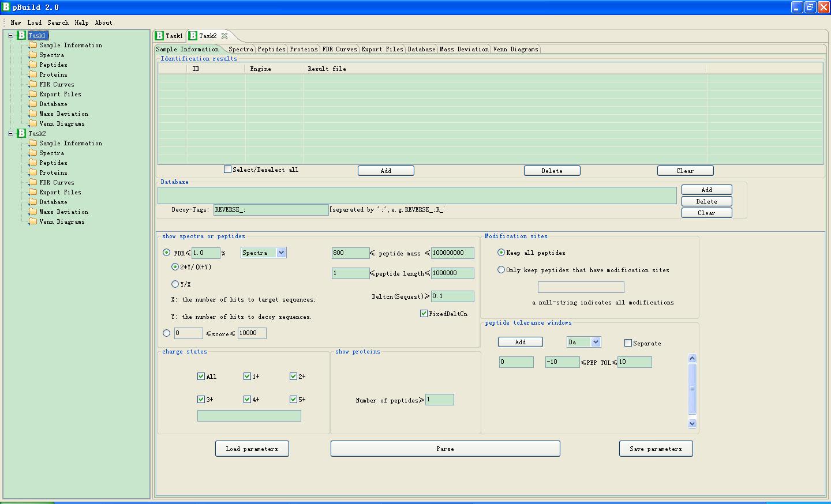
Task: Click the Database folder icon under Task2
Action: point(33,202)
